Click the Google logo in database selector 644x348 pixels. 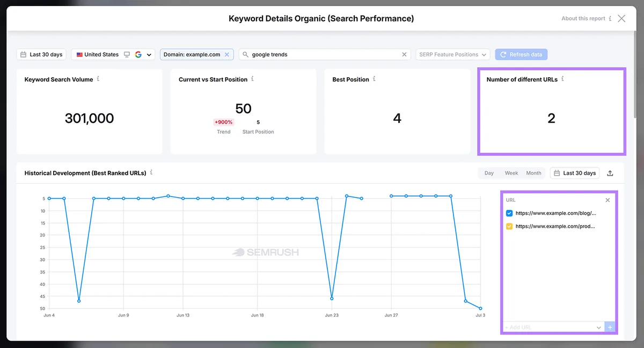pos(138,54)
